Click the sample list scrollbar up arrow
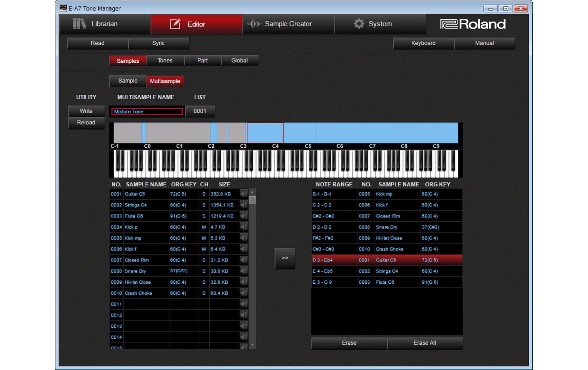The image size is (588, 370). point(252,192)
